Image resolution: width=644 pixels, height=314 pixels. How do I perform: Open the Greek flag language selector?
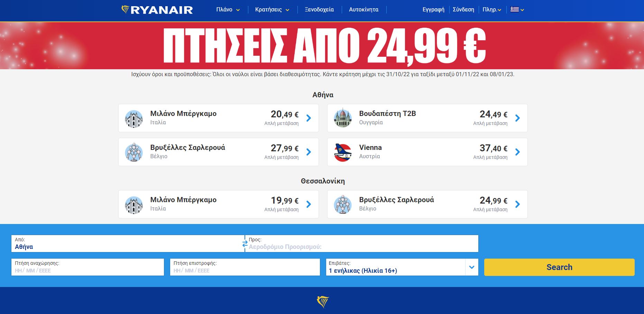pyautogui.click(x=517, y=10)
